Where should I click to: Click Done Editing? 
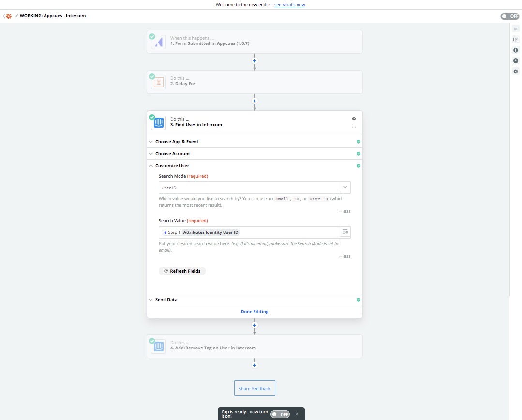[x=254, y=312]
